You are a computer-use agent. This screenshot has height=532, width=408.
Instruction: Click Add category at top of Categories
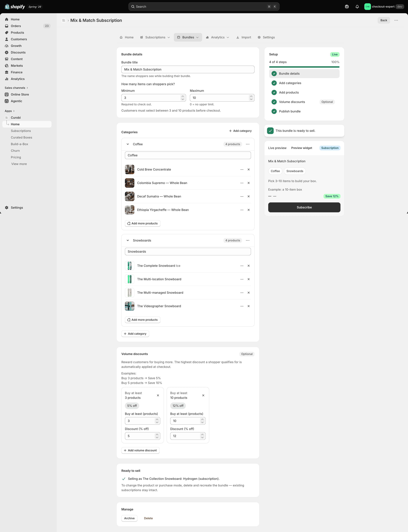(240, 131)
